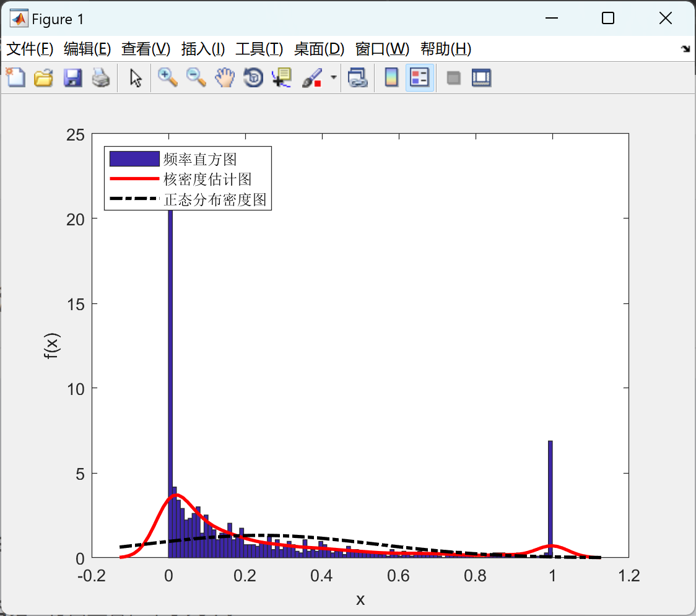Activate the Zoom Out magnifier tool
Viewport: 696px width, 616px height.
pos(196,77)
